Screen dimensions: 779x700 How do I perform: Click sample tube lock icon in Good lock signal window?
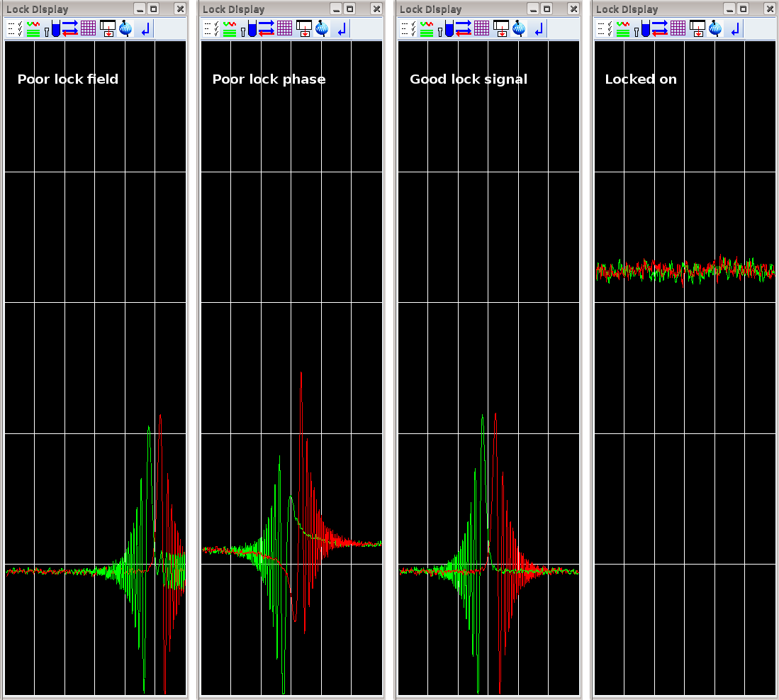coord(446,29)
